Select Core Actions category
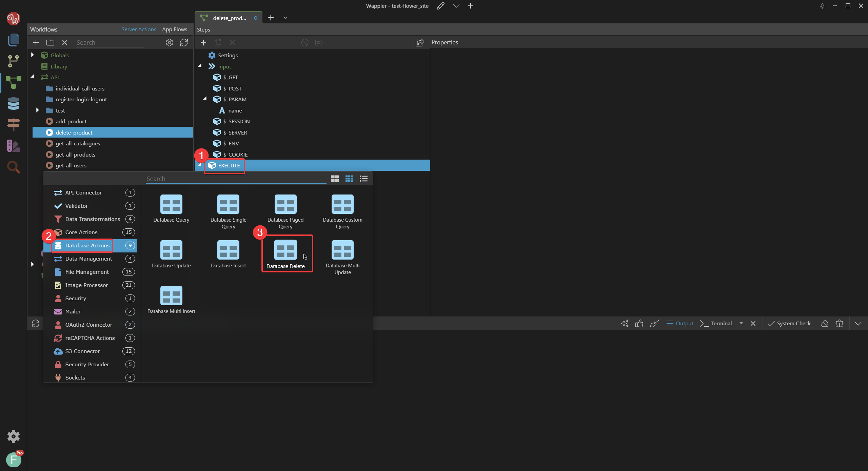The height and width of the screenshot is (471, 868). point(90,232)
